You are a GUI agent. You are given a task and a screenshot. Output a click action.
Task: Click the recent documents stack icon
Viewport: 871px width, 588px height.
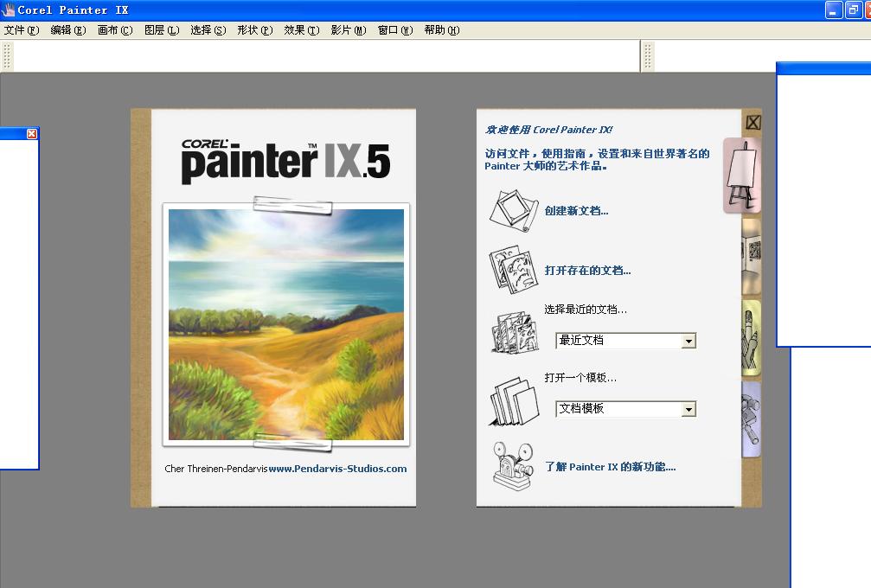515,332
